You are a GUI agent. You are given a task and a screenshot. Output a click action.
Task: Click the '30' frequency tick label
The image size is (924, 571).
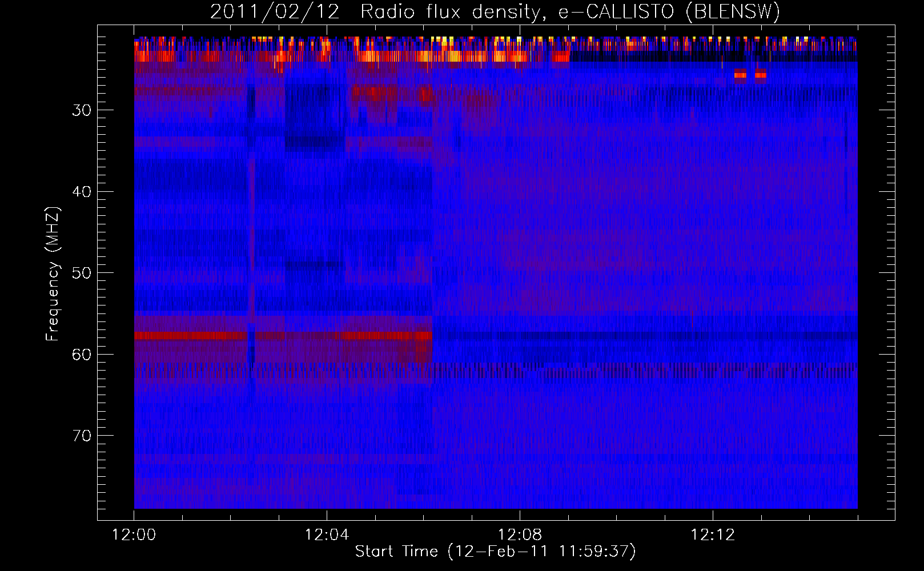(x=82, y=110)
